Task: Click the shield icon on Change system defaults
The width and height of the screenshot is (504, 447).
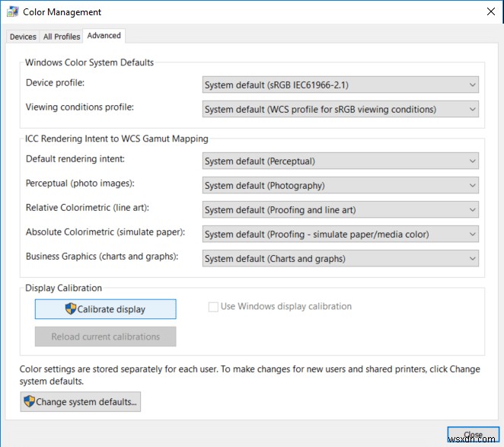Action: (29, 401)
